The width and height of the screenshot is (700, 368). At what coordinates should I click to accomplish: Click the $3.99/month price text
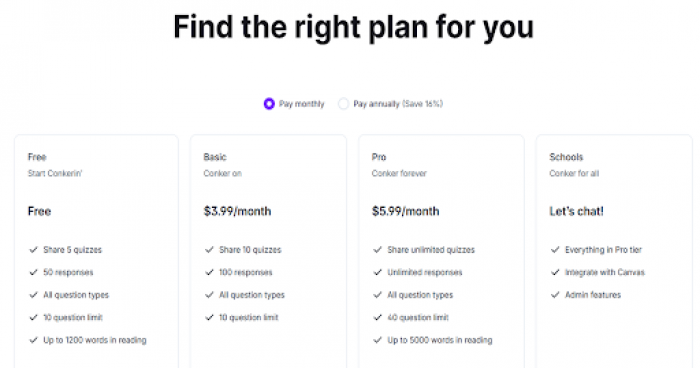[x=237, y=211]
